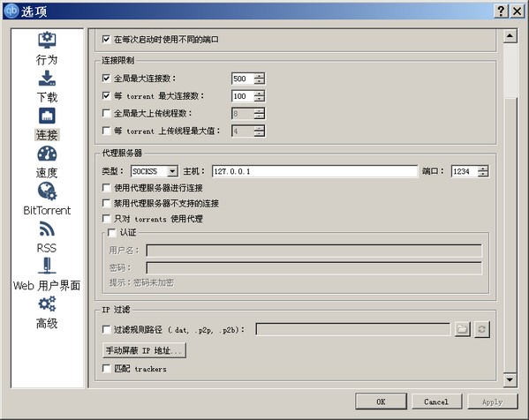Enable 使用代理服务器进行连接 checkbox
The image size is (529, 420).
click(106, 187)
